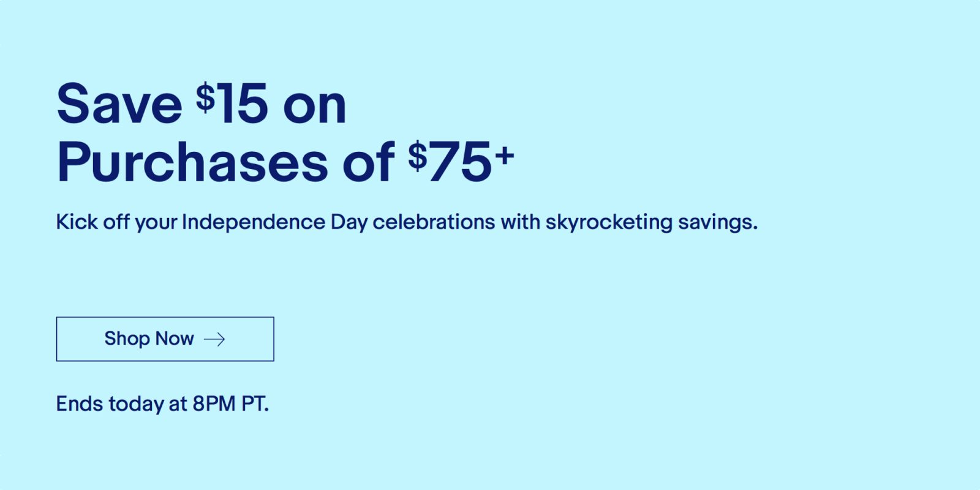Click the "Purchases of $75+" headline line
The height and width of the screenshot is (490, 980).
point(285,163)
